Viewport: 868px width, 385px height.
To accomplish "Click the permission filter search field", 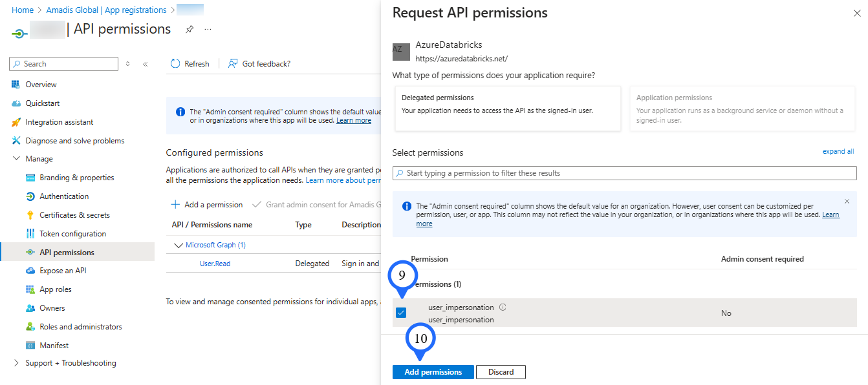I will click(x=624, y=173).
